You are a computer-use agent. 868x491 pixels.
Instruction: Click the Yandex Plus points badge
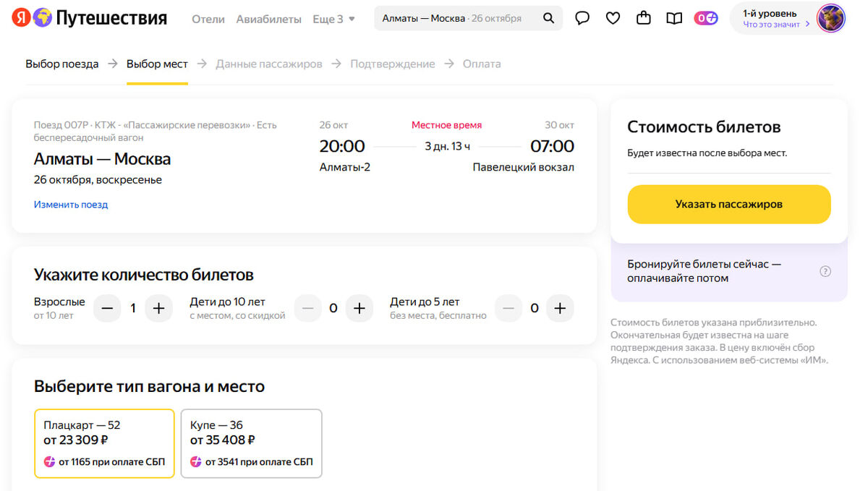tap(706, 19)
